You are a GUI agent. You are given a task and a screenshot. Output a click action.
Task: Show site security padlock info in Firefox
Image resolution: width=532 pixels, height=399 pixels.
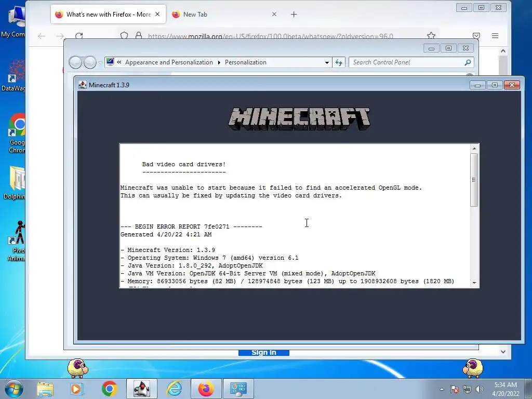(138, 36)
